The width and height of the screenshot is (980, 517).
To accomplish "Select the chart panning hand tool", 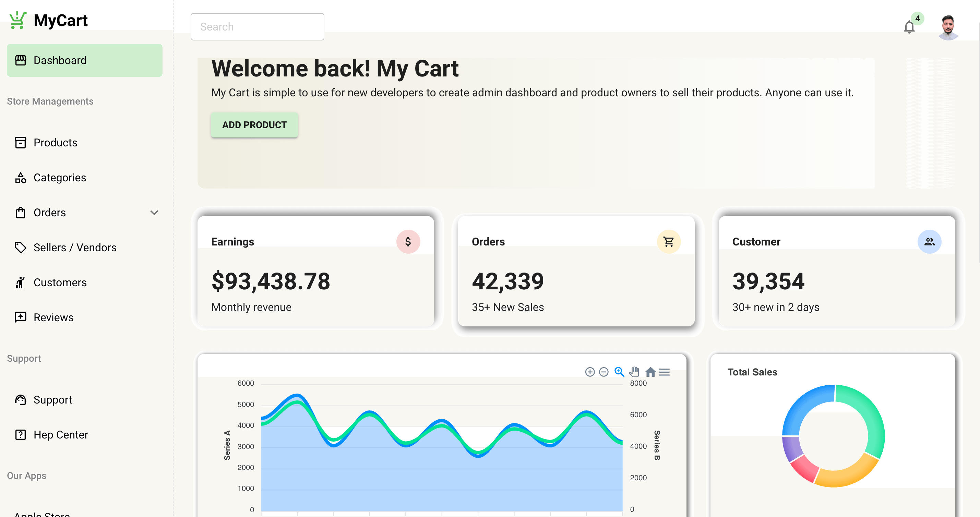I will click(634, 372).
